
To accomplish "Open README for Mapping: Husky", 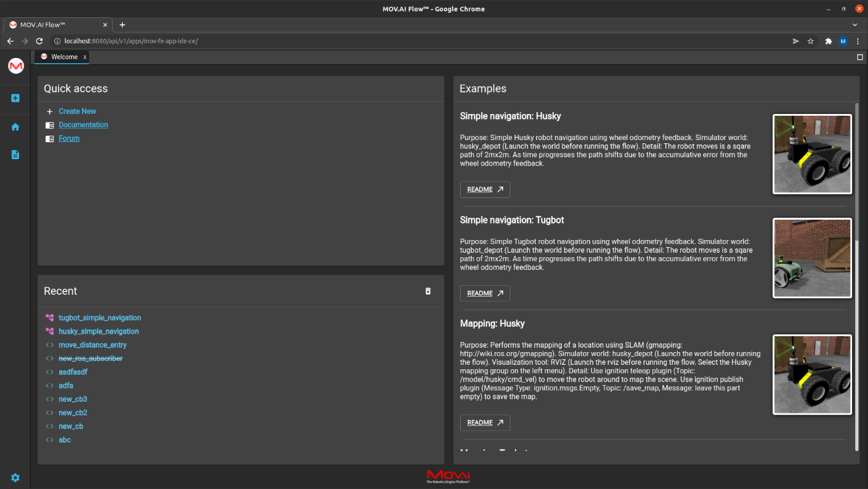I will coord(485,423).
